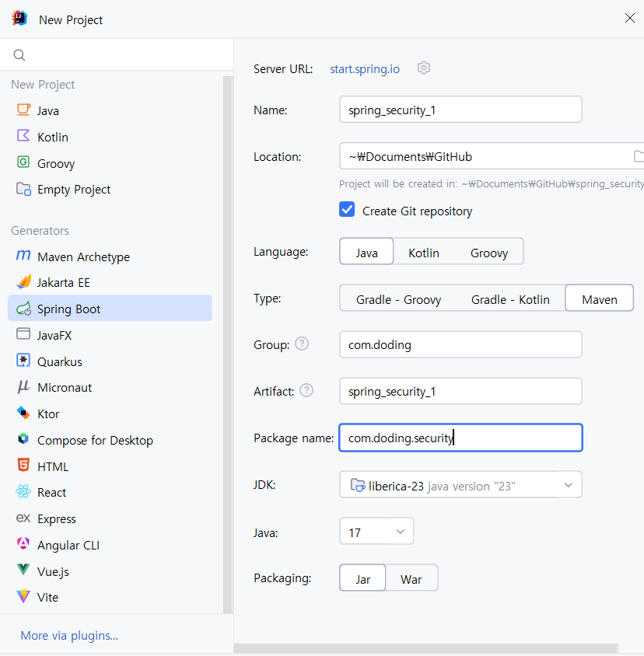Select Jakarta EE generator label
Screen dimensions: 644x656
[63, 282]
